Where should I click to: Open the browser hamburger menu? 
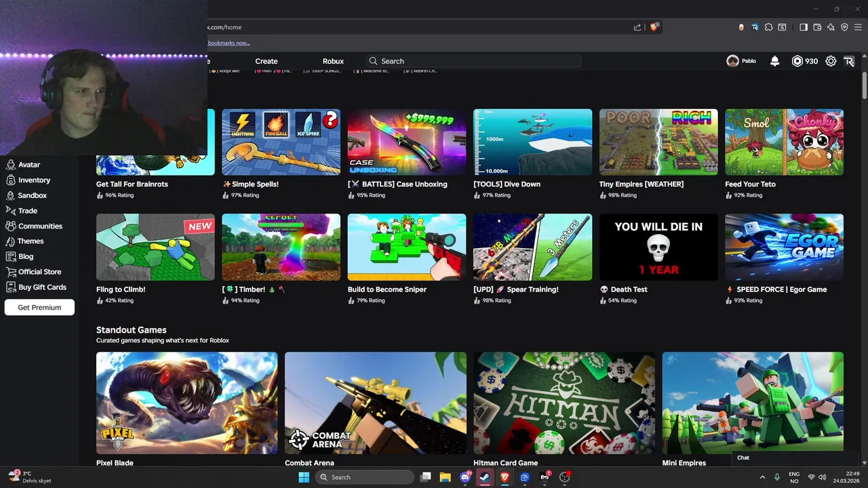pyautogui.click(x=858, y=27)
